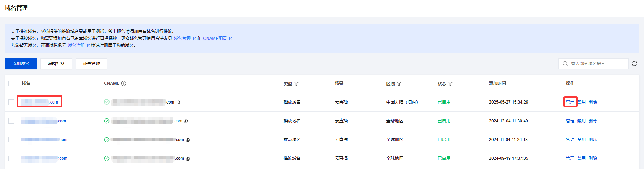
Task: Click the refresh icon beside the search box
Action: tap(634, 64)
